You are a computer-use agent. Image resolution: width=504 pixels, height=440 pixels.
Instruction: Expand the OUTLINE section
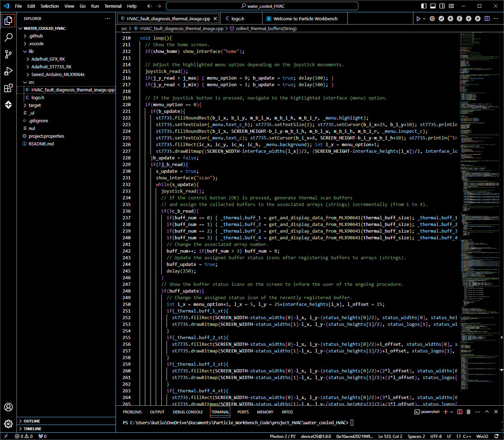(x=32, y=421)
